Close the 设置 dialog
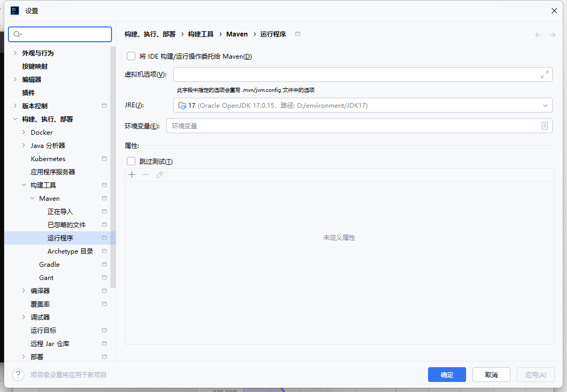Viewport: 567px width, 392px height. 554,11
